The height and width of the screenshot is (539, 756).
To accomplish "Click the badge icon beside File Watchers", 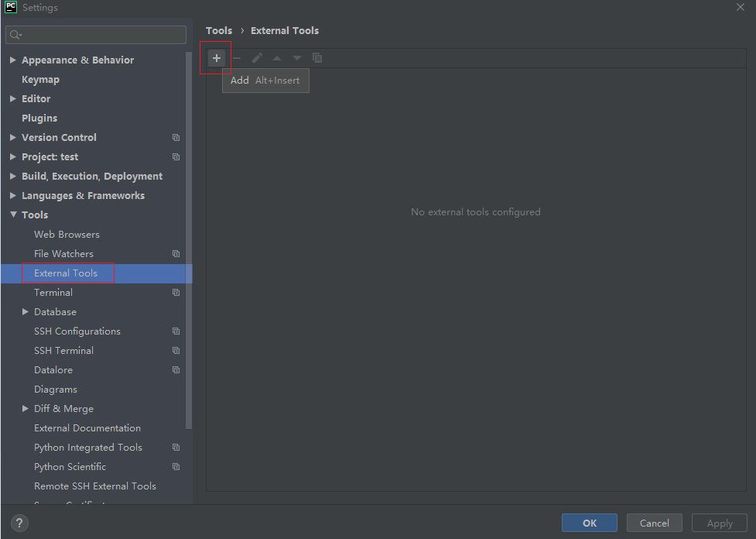I will (176, 253).
